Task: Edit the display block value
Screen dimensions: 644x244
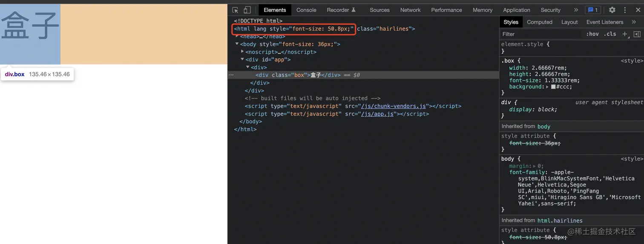Action: (546, 109)
